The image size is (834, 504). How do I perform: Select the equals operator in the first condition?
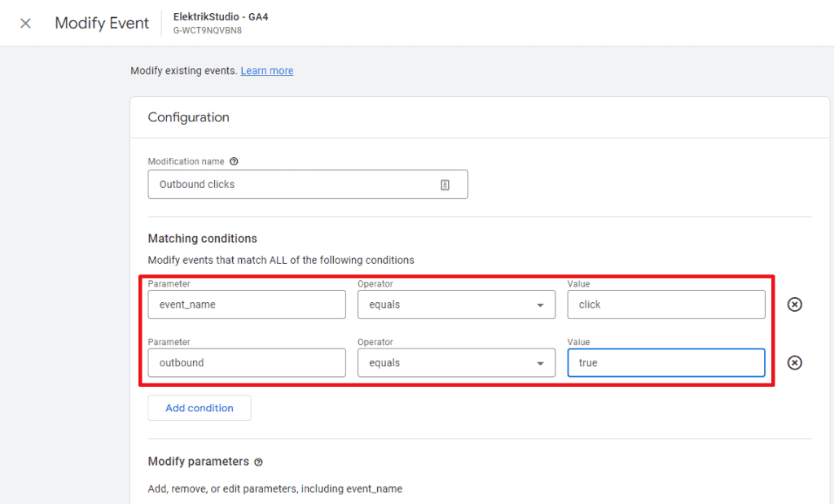(456, 304)
